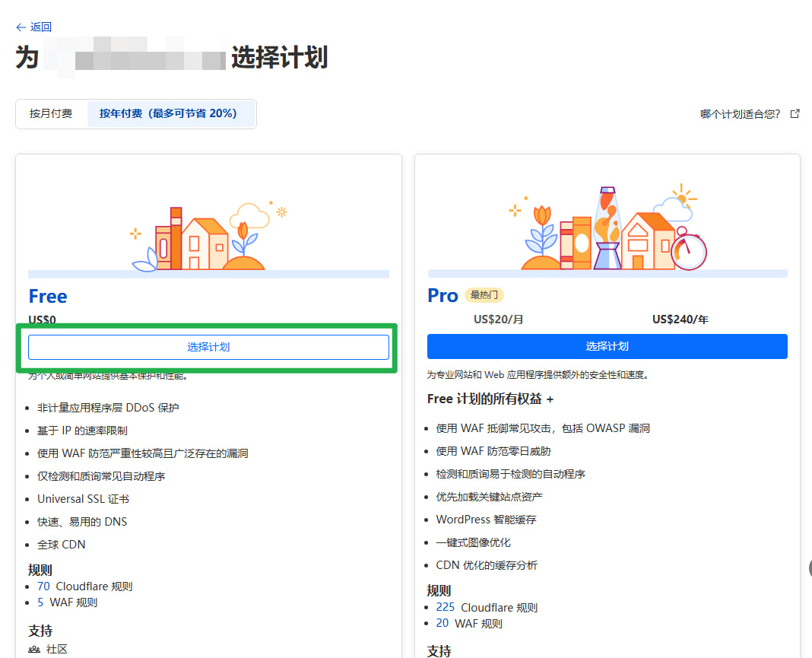
Task: Click the community people icon beside 社区
Action: point(34,649)
